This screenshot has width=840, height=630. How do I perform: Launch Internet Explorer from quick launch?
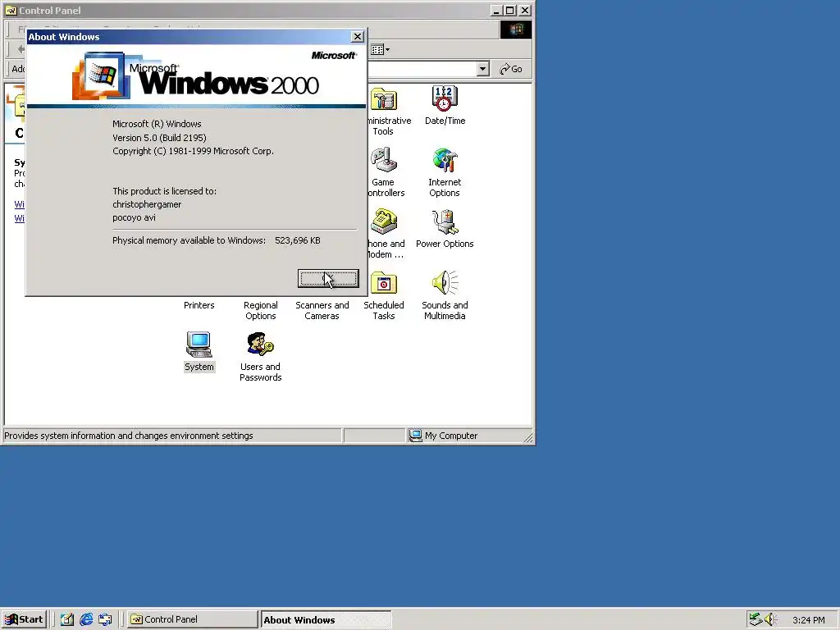pyautogui.click(x=85, y=619)
